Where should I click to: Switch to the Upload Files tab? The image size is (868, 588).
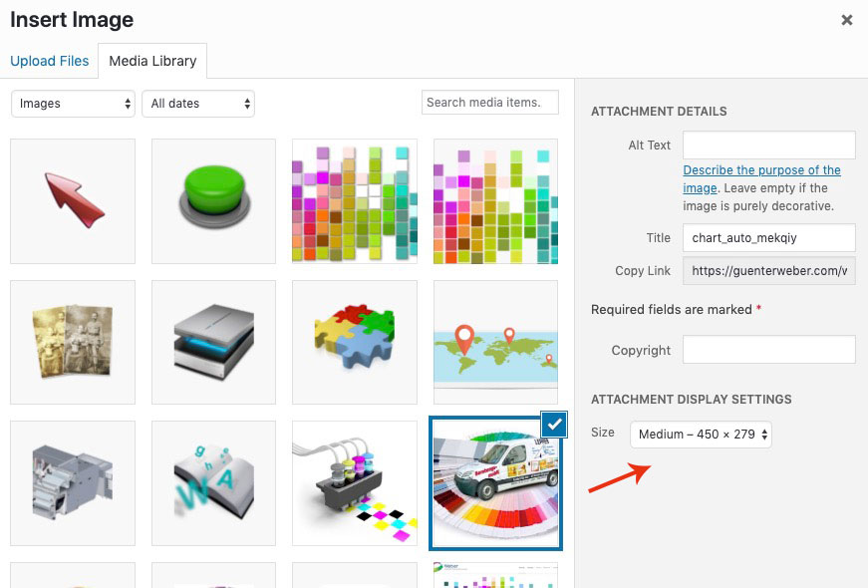coord(49,61)
